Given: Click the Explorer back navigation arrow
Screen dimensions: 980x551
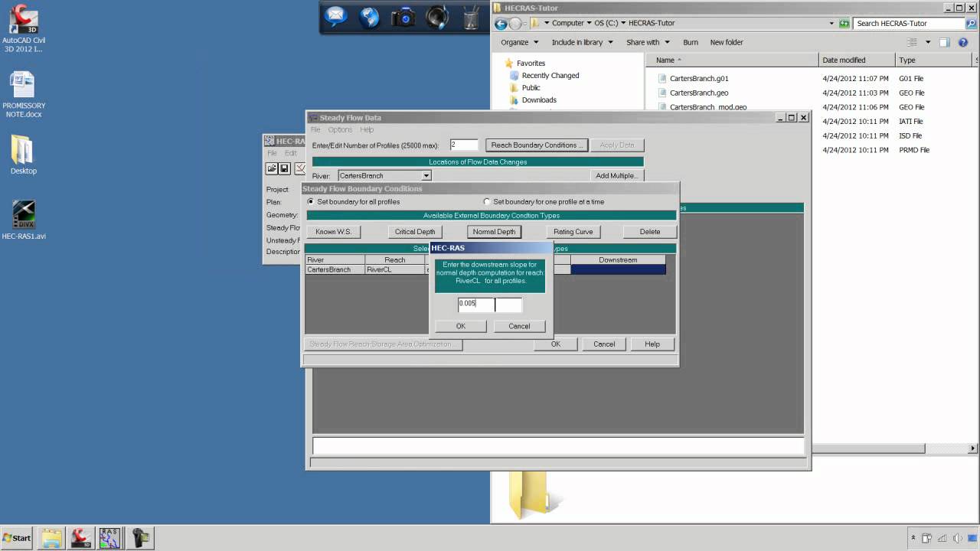Looking at the screenshot, I should pos(501,24).
